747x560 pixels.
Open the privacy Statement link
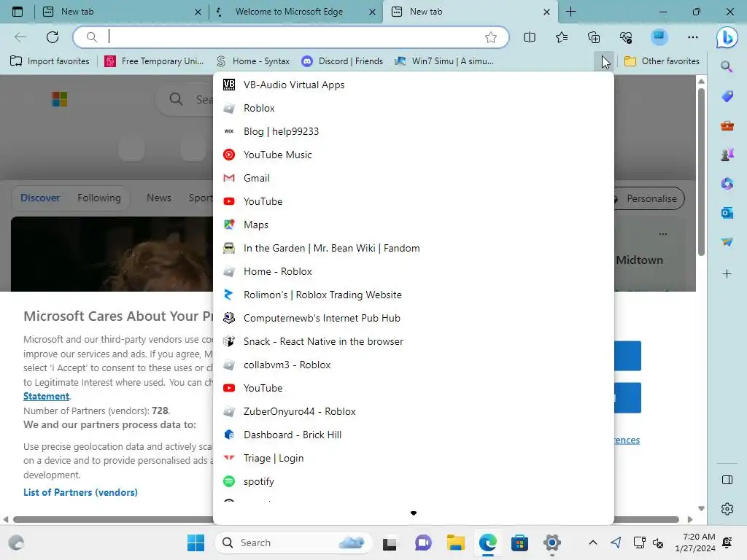pyautogui.click(x=46, y=396)
